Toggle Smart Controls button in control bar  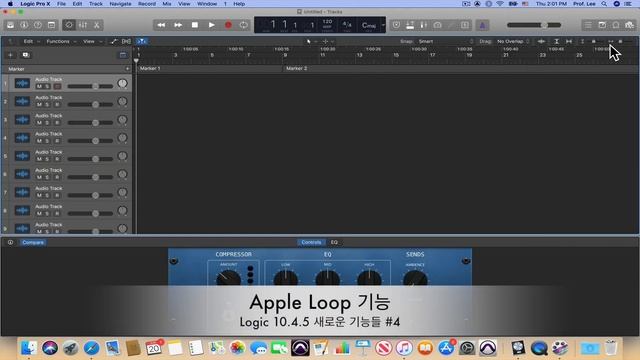(69, 25)
